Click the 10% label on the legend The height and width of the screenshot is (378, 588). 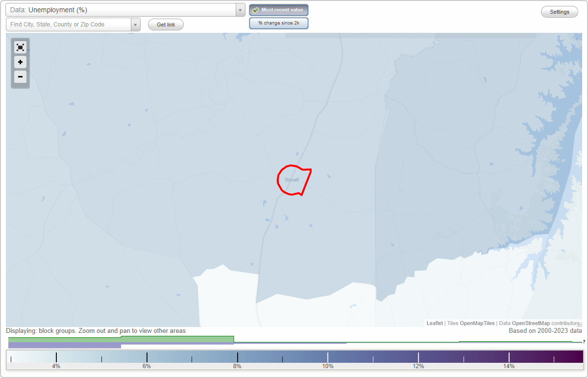tap(328, 366)
